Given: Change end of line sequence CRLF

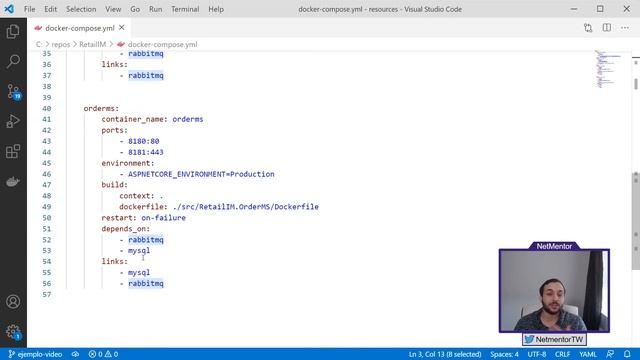Looking at the screenshot, I should click(562, 354).
